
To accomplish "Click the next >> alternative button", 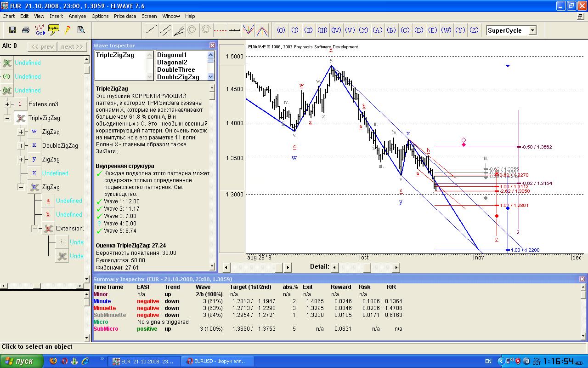I will pos(72,46).
